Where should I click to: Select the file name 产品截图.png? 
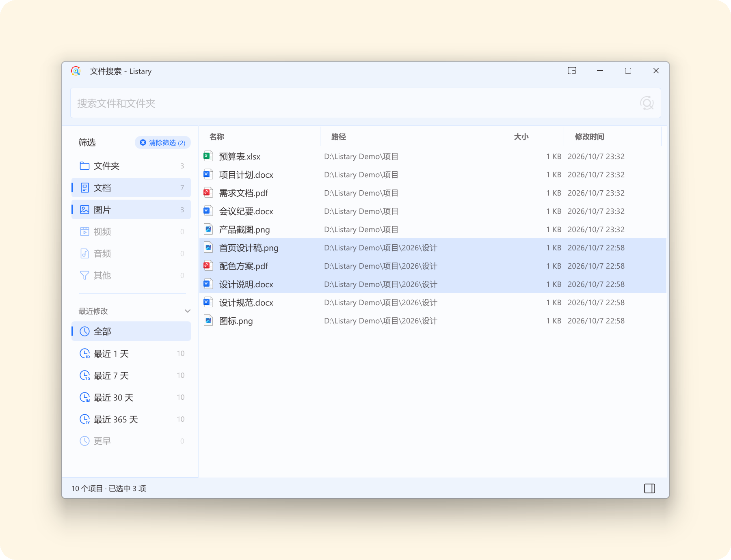click(x=244, y=229)
